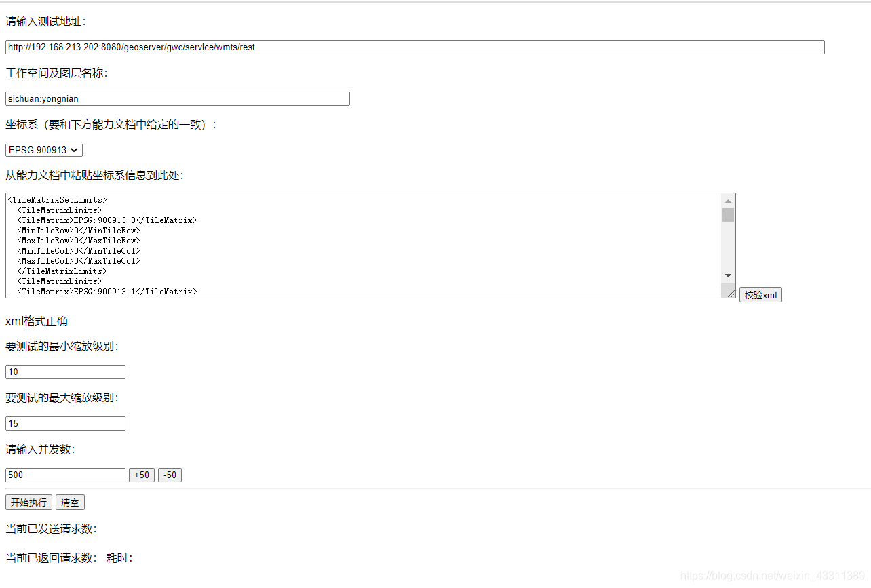The width and height of the screenshot is (871, 588).
Task: Click inside the TileMatrixSetLimits XML textarea
Action: [x=363, y=246]
